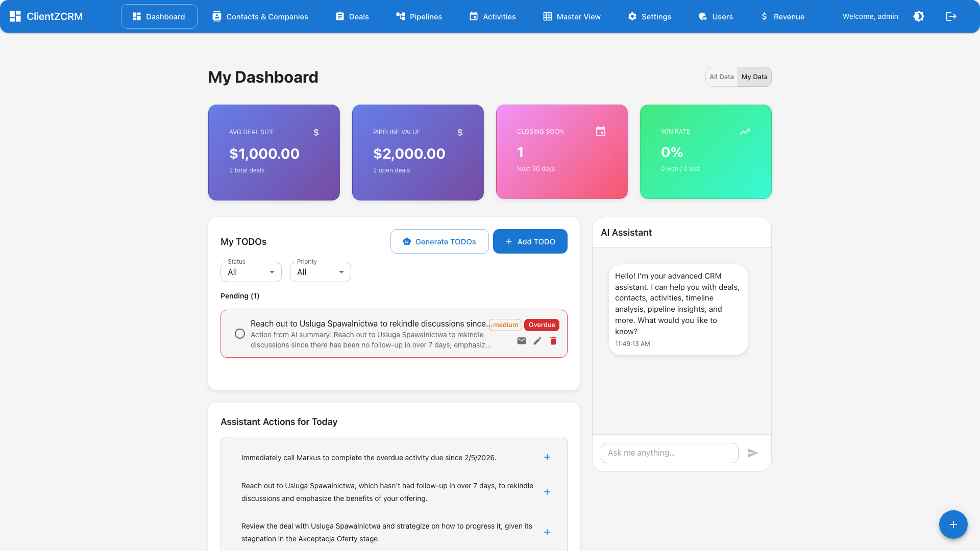Expand the action about calling Markus
This screenshot has width=980, height=551.
(x=547, y=457)
